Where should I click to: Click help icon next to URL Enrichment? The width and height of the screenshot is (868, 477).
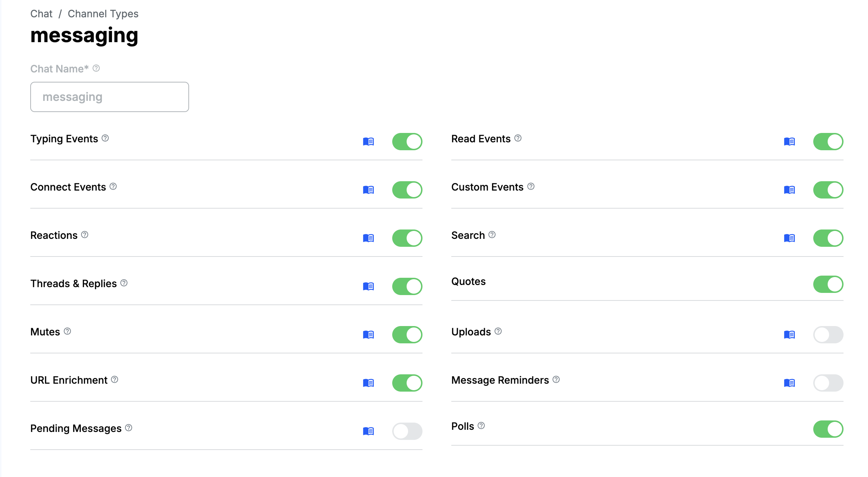(x=115, y=380)
